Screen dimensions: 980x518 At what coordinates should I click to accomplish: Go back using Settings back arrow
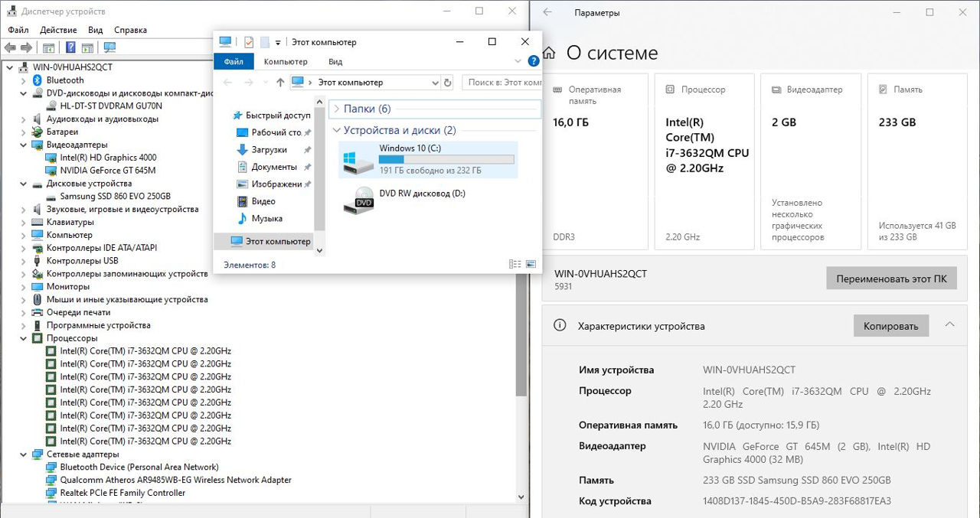[x=547, y=12]
